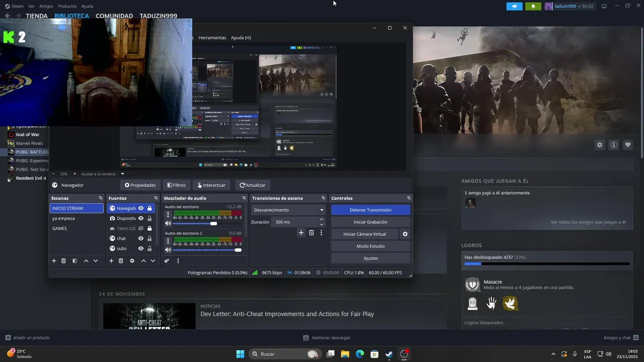Open scene filters icon in Escenas panel

click(x=74, y=261)
